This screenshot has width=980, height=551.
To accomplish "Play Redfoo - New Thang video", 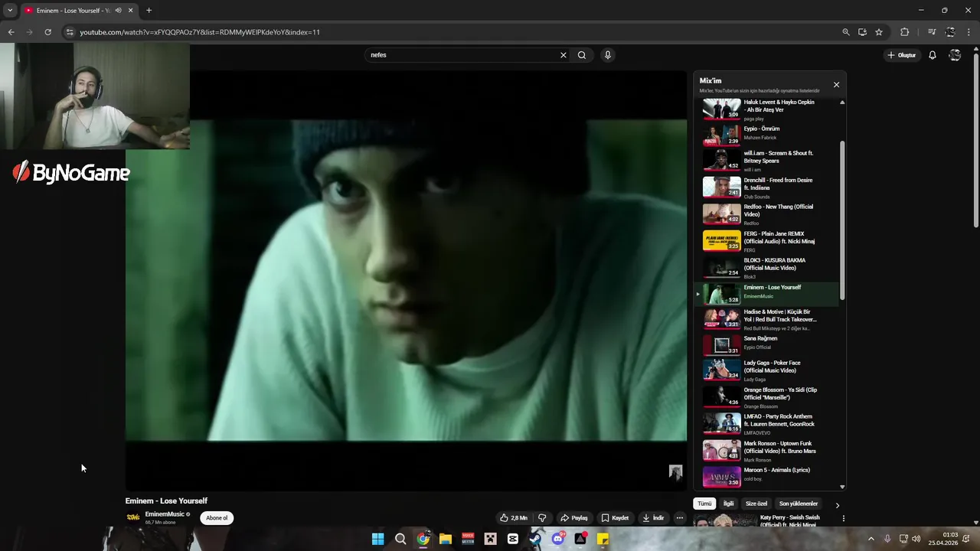I will tap(766, 214).
